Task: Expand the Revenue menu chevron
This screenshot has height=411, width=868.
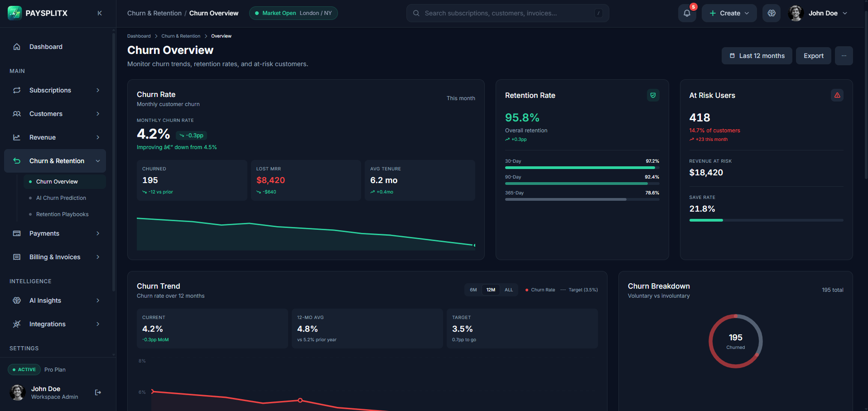Action: (98, 137)
